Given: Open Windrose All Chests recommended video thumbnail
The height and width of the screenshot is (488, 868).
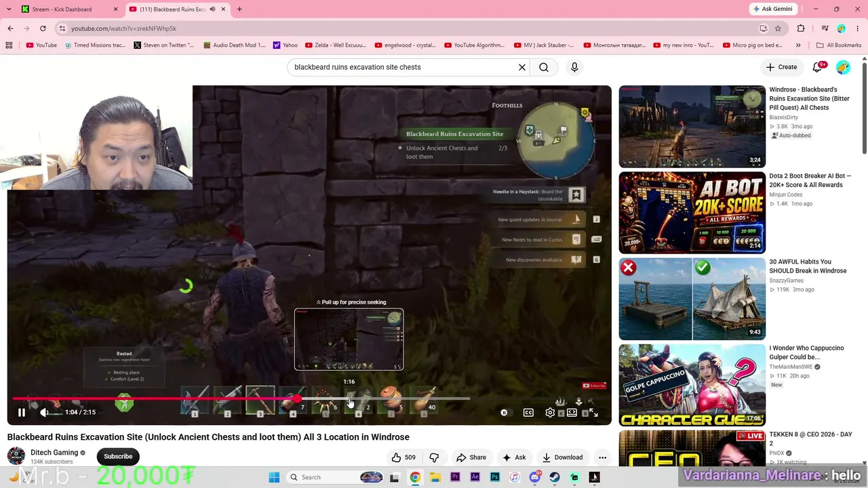Looking at the screenshot, I should tap(692, 126).
